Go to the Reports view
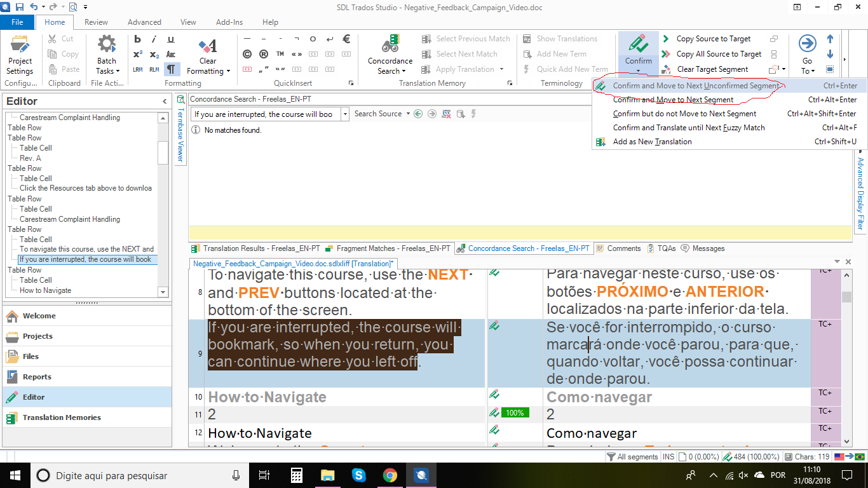Viewport: 868px width, 488px height. tap(87, 377)
